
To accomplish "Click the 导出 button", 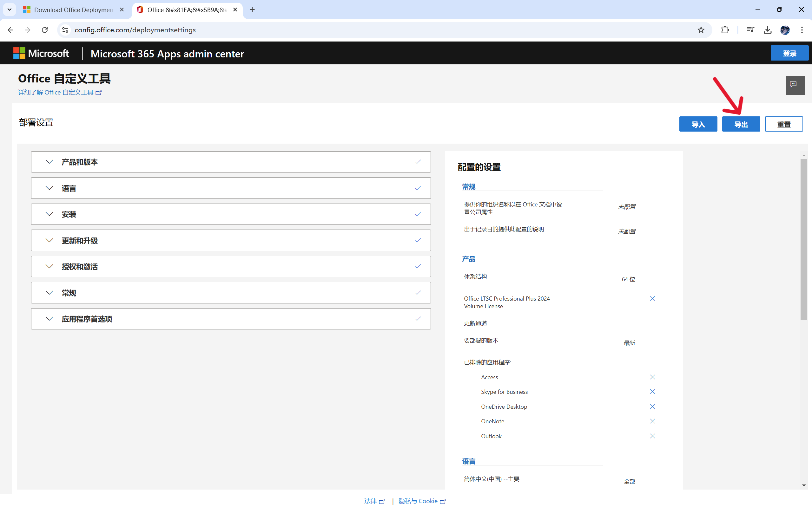I will pos(741,124).
